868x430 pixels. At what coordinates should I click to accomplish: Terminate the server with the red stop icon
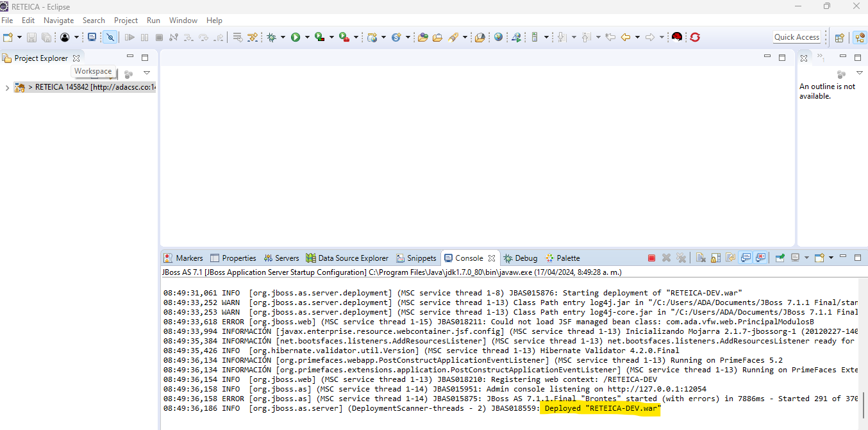pyautogui.click(x=651, y=258)
